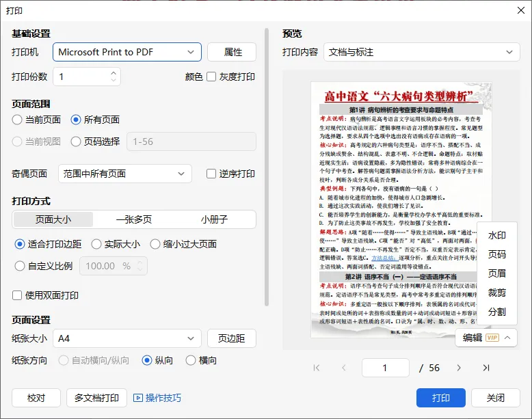Viewport: 532px width, 419px height.
Task: Collapse the 编辑 VIP menu chevron
Action: [x=507, y=338]
